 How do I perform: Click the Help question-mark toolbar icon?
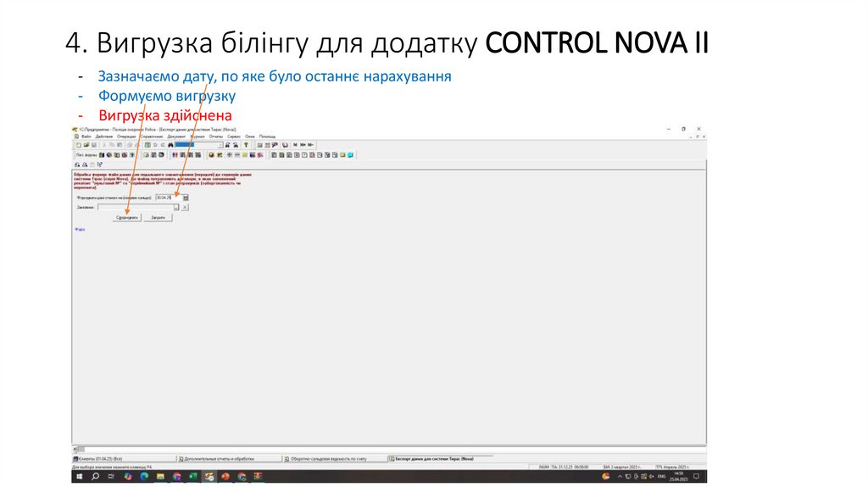coord(246,144)
